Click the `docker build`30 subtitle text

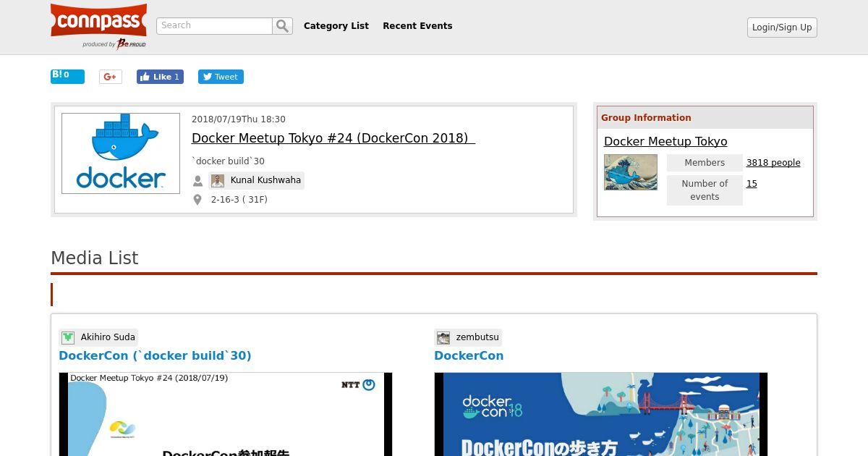pyautogui.click(x=228, y=161)
